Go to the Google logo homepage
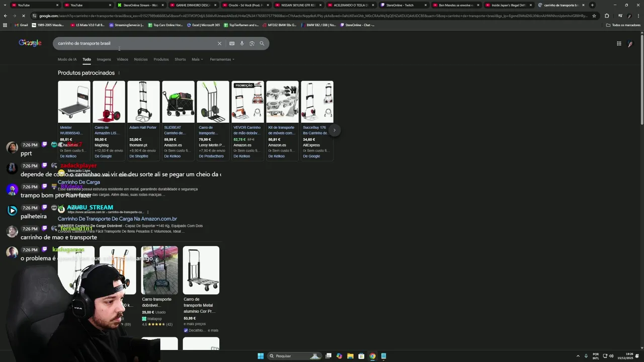 pos(30,43)
